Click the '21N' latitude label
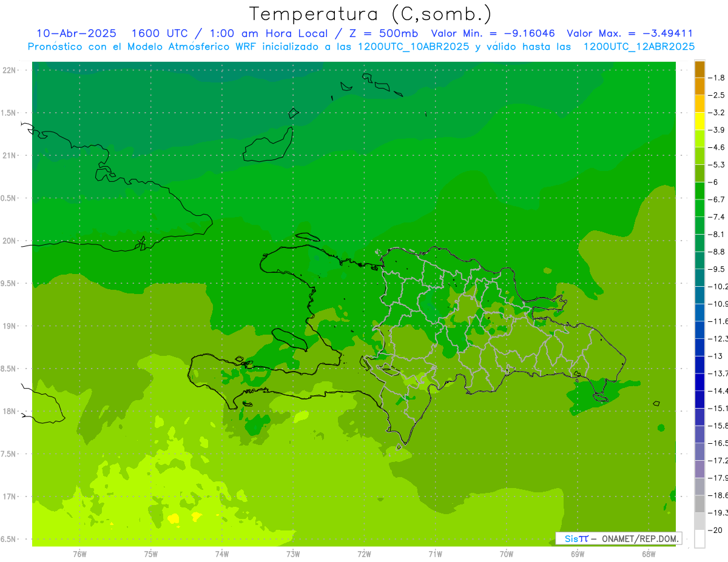Screen dimensions: 728x562 tap(9, 156)
